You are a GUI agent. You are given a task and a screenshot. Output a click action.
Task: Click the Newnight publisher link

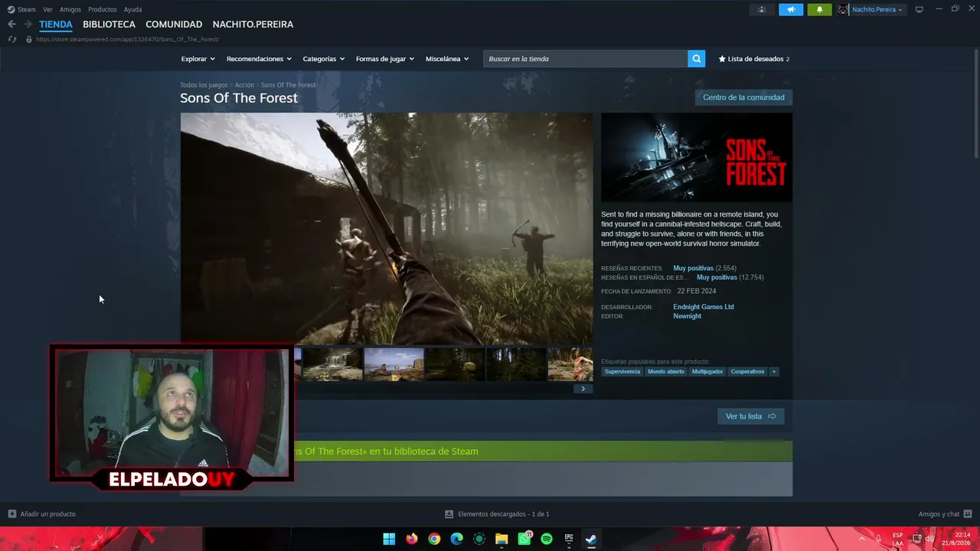(687, 316)
